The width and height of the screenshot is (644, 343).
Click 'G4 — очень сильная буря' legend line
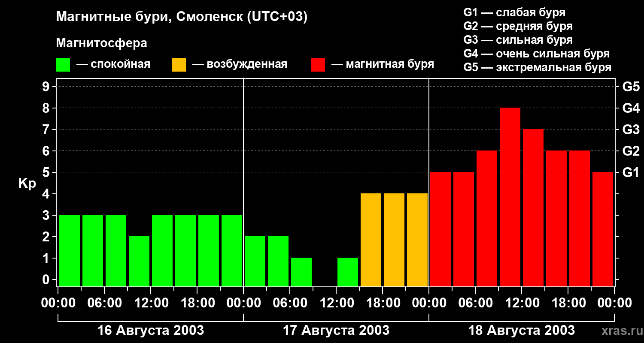click(x=537, y=54)
